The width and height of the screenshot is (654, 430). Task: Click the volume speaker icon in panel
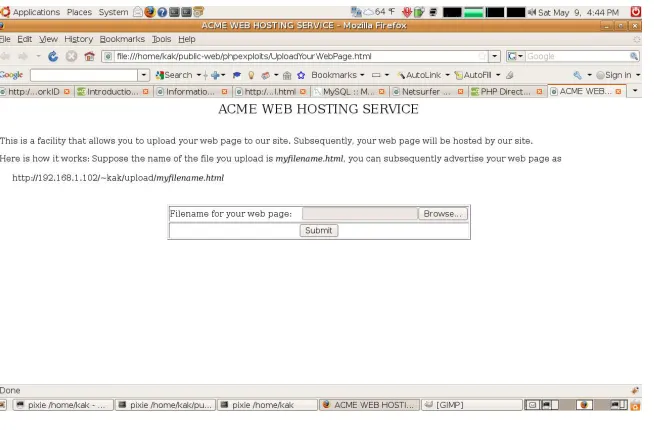click(532, 12)
